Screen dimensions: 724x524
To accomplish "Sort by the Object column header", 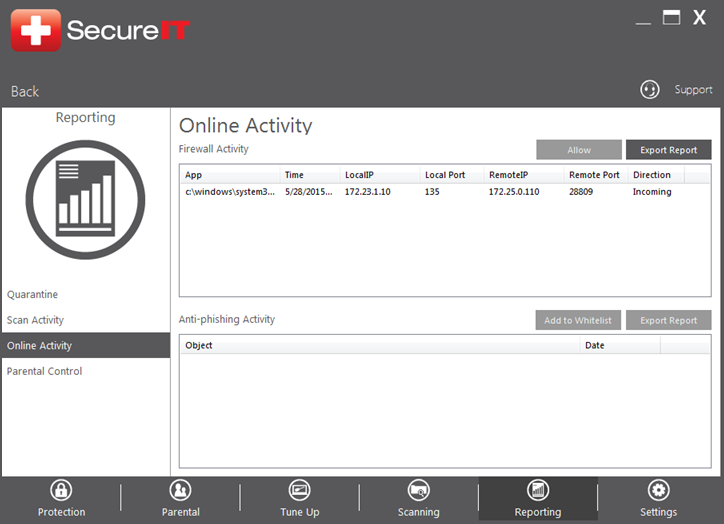I will [380, 345].
